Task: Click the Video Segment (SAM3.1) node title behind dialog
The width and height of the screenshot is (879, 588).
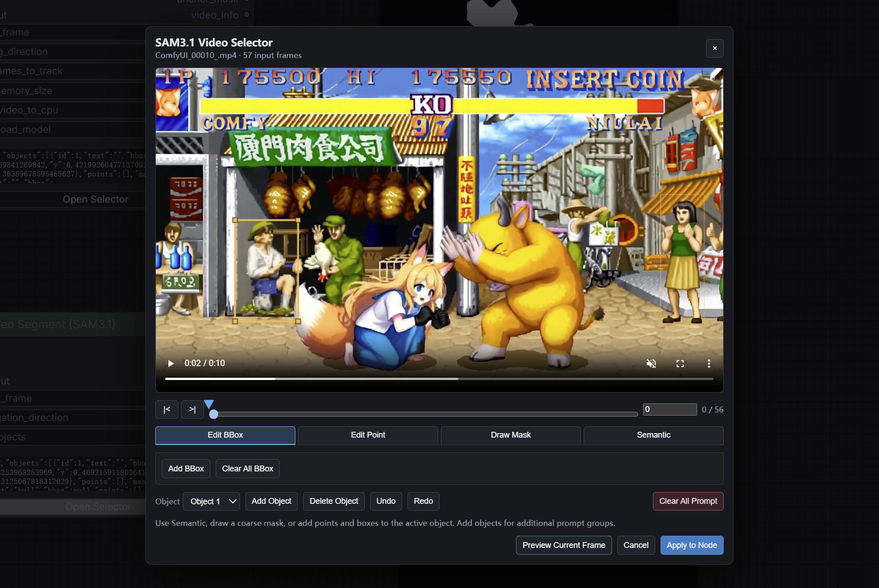Action: 58,324
